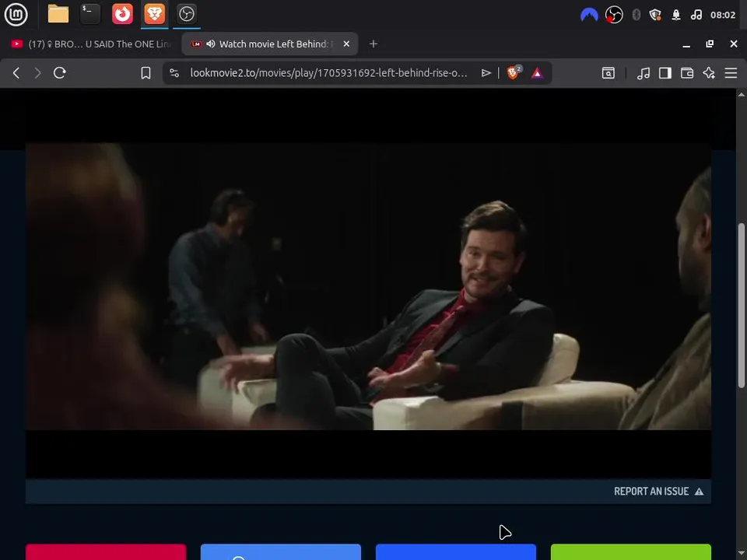Open the Brave Wallet icon
747x560 pixels.
687,73
